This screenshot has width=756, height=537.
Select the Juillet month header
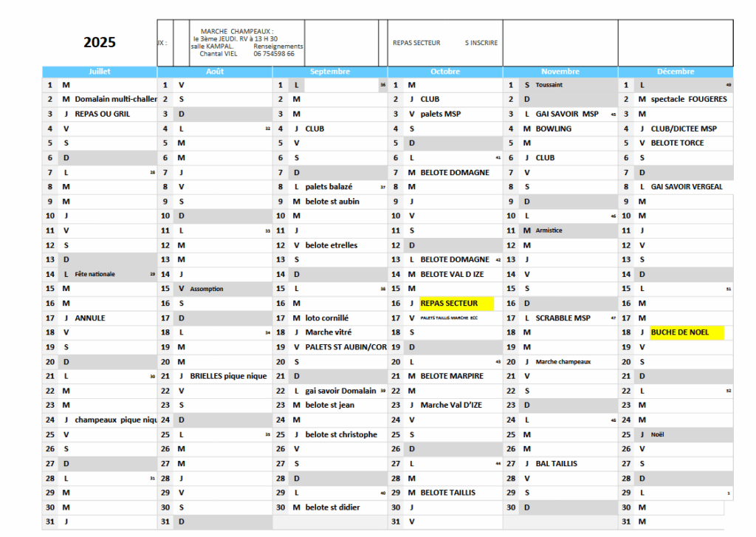100,72
